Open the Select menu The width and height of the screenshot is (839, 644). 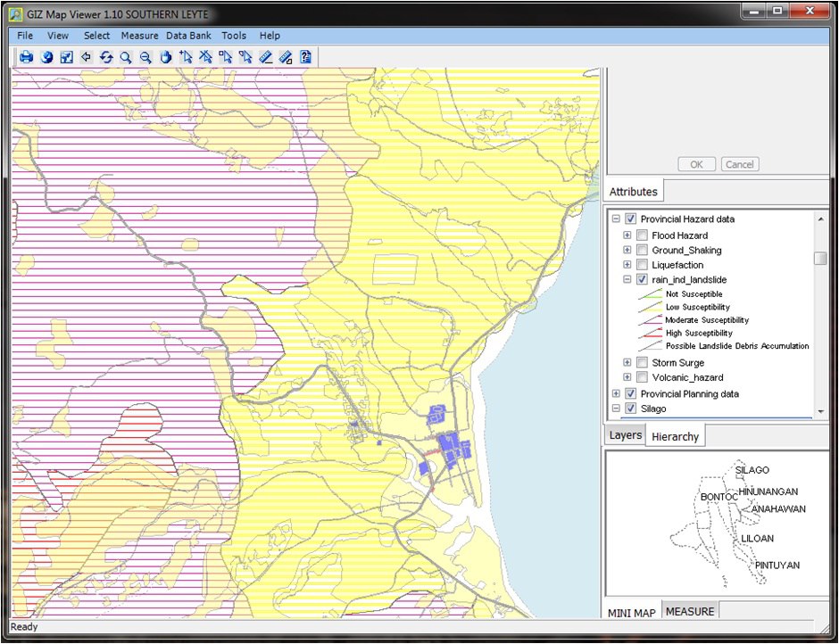tap(97, 36)
